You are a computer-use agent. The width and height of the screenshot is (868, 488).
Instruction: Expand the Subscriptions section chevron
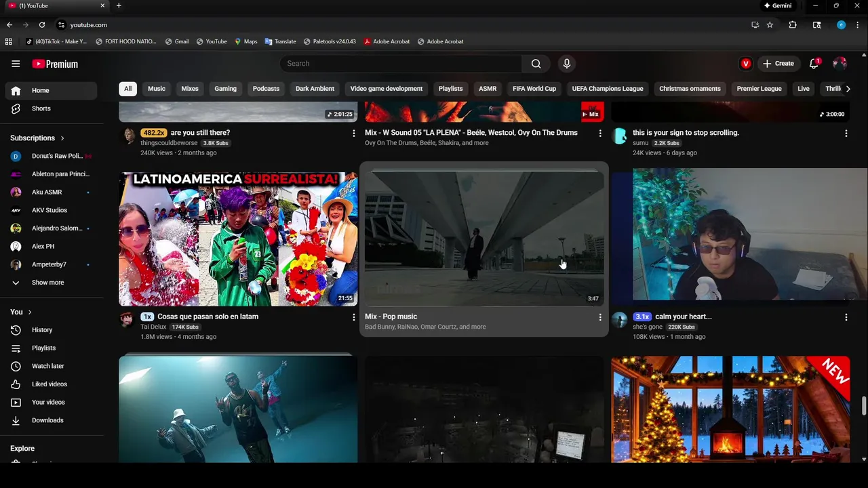[x=62, y=138]
